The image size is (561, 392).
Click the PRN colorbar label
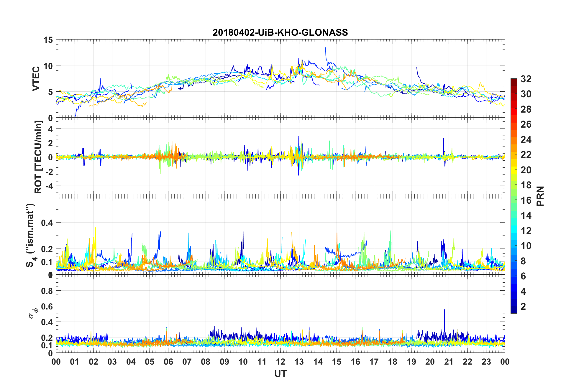pos(540,196)
